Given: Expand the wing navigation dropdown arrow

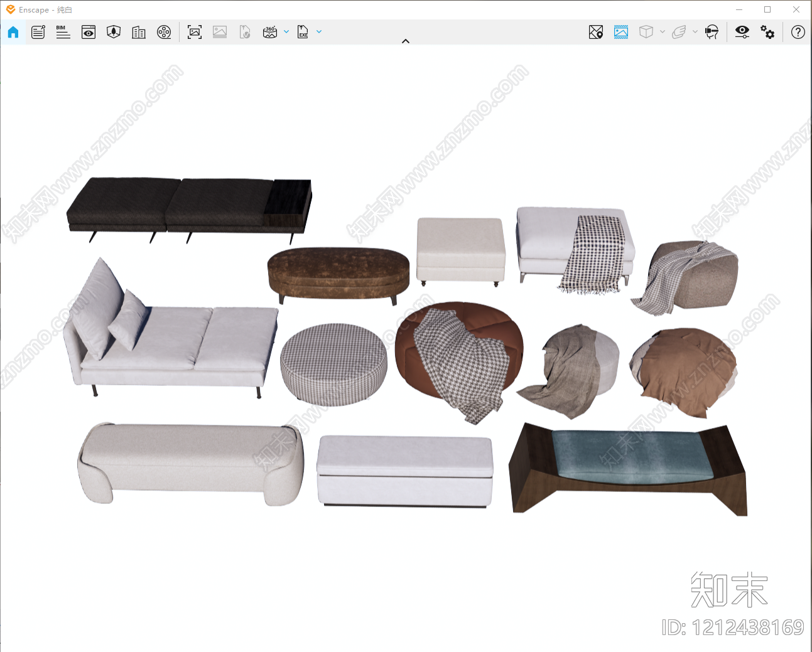Looking at the screenshot, I should [x=695, y=31].
